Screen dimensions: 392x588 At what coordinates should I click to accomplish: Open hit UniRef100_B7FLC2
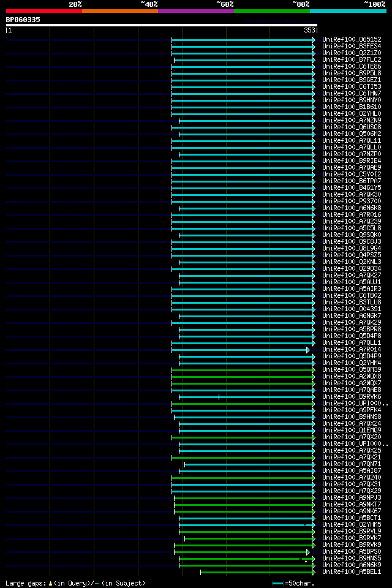352,59
